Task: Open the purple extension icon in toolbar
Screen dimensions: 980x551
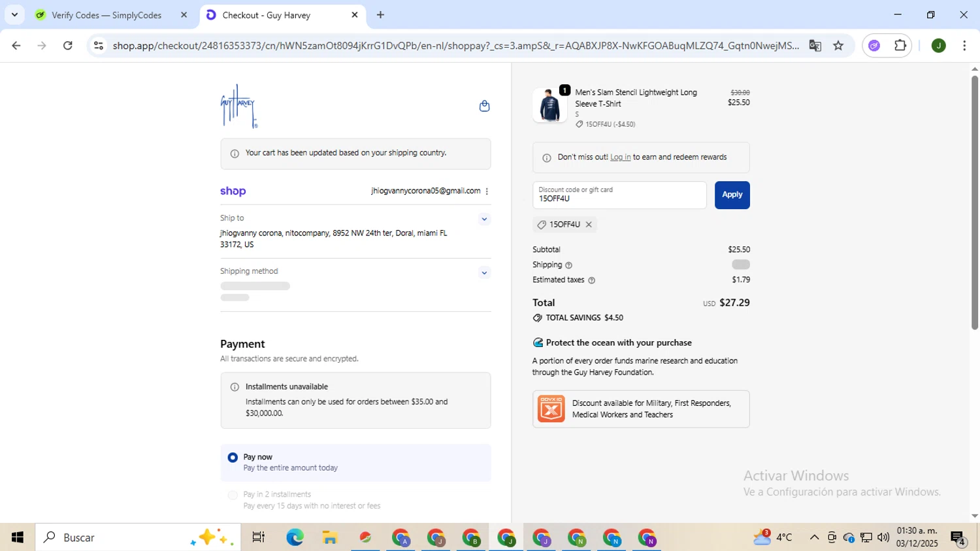Action: click(874, 45)
